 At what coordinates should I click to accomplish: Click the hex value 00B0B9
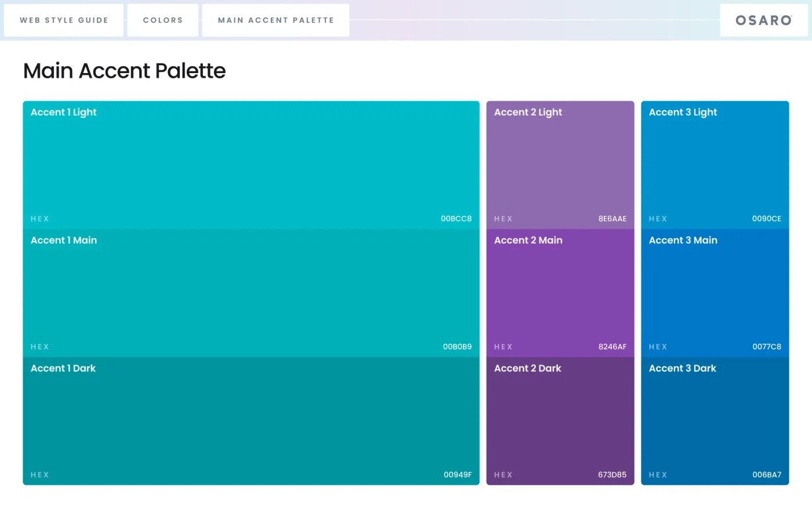click(x=458, y=347)
